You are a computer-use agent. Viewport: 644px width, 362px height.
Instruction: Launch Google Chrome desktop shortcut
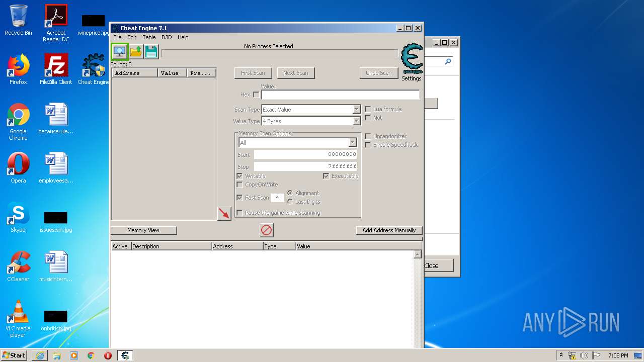coord(18,122)
